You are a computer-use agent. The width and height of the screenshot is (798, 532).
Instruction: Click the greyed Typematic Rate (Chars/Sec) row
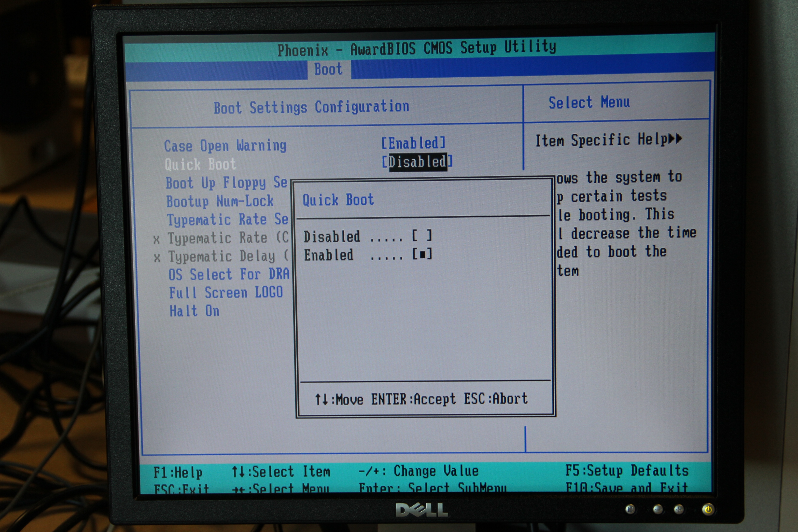tap(221, 238)
